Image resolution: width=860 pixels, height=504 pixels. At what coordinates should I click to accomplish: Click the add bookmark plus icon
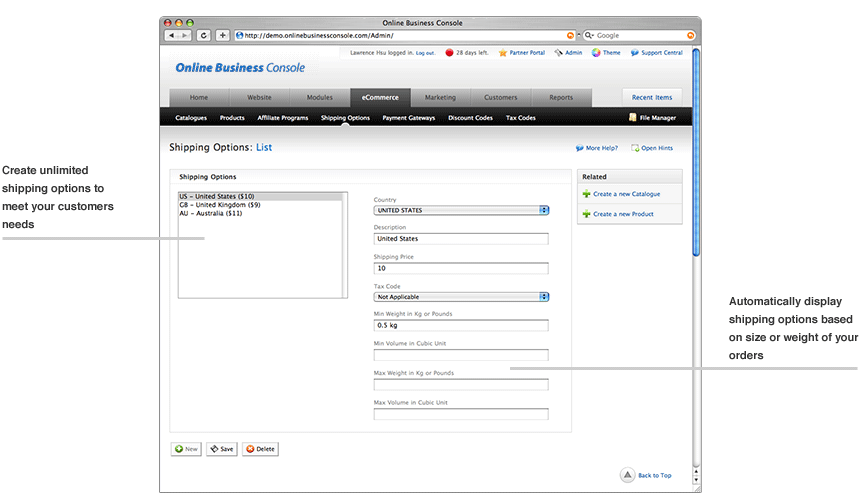222,35
